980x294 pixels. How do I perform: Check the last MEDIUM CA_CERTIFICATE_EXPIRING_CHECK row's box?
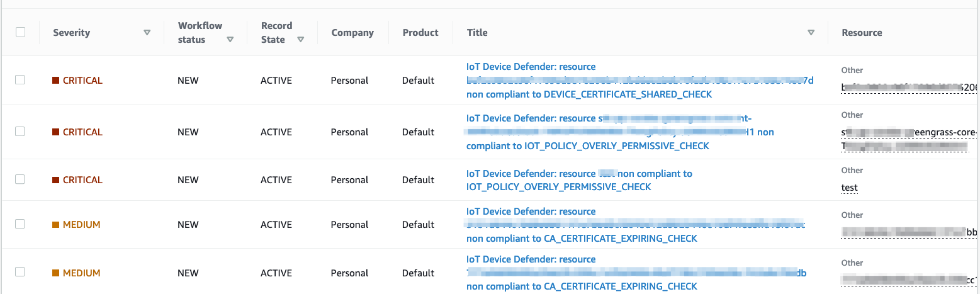click(x=20, y=273)
